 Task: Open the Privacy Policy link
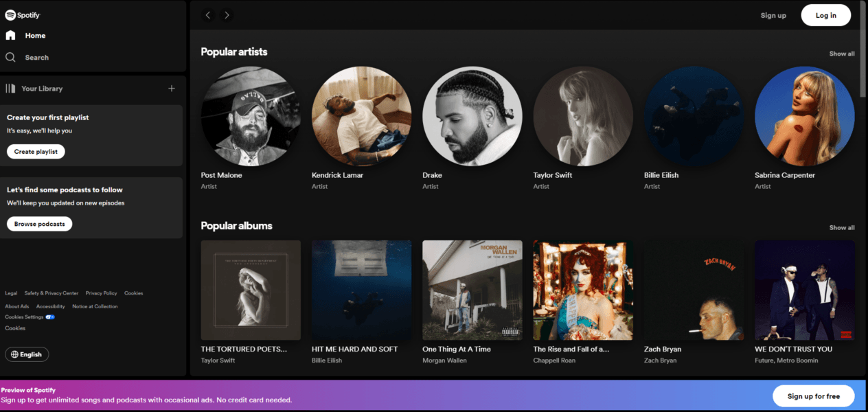pyautogui.click(x=101, y=293)
